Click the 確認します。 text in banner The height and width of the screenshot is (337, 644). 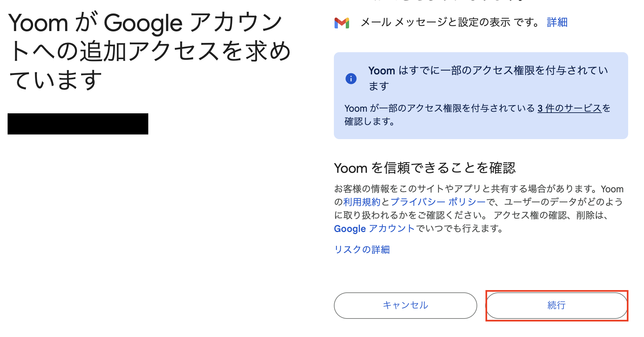[369, 122]
